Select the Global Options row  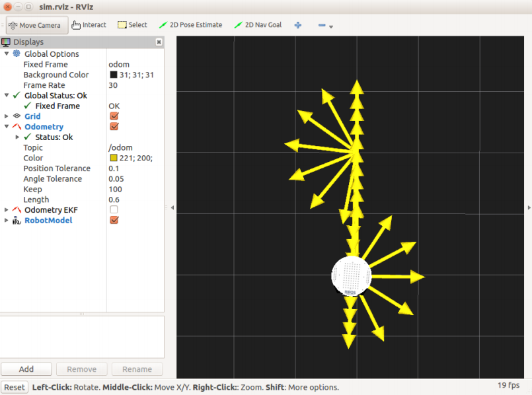coord(52,54)
